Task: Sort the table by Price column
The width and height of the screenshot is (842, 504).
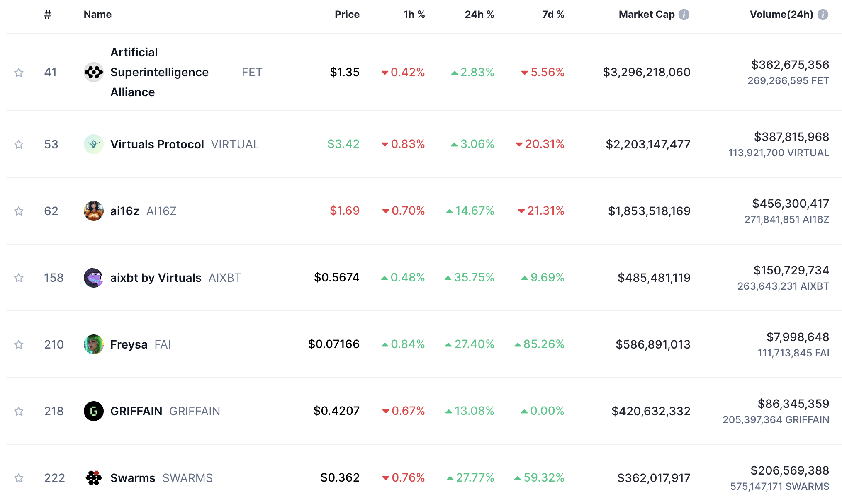Action: coord(348,14)
